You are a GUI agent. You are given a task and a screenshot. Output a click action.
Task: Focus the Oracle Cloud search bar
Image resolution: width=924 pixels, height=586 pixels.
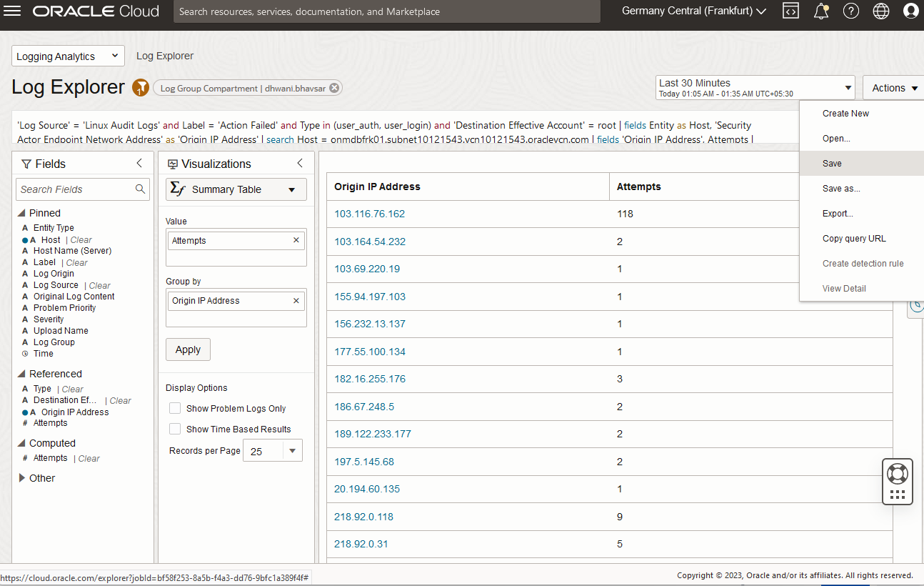point(386,11)
